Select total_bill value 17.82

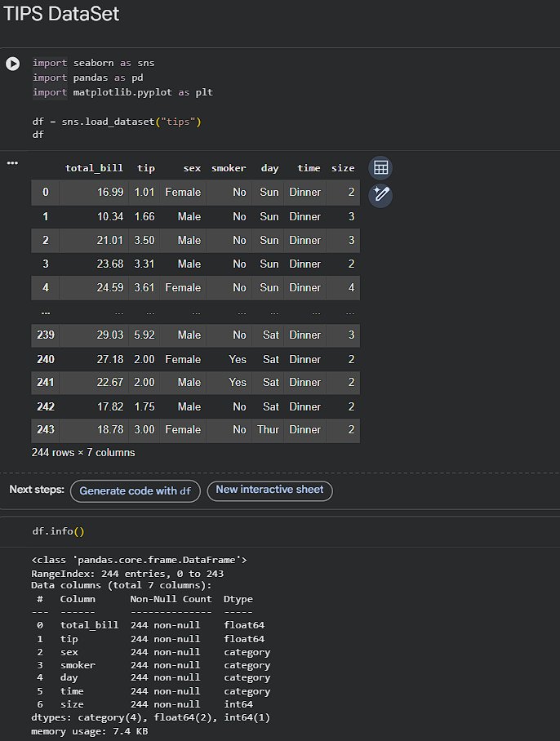pos(110,407)
